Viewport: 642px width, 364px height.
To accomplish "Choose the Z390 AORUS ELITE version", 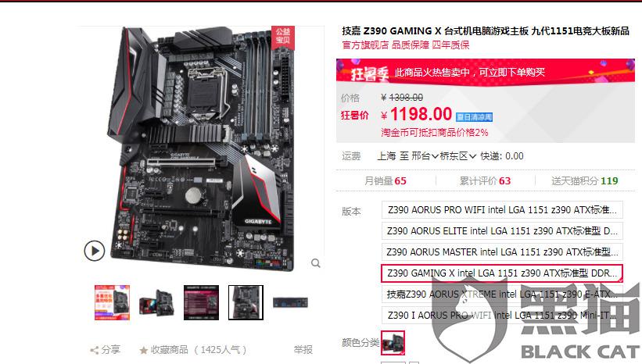I will pos(502,231).
